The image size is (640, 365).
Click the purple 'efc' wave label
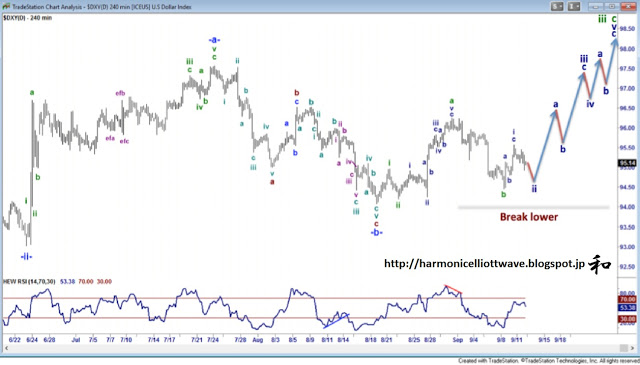pos(124,141)
